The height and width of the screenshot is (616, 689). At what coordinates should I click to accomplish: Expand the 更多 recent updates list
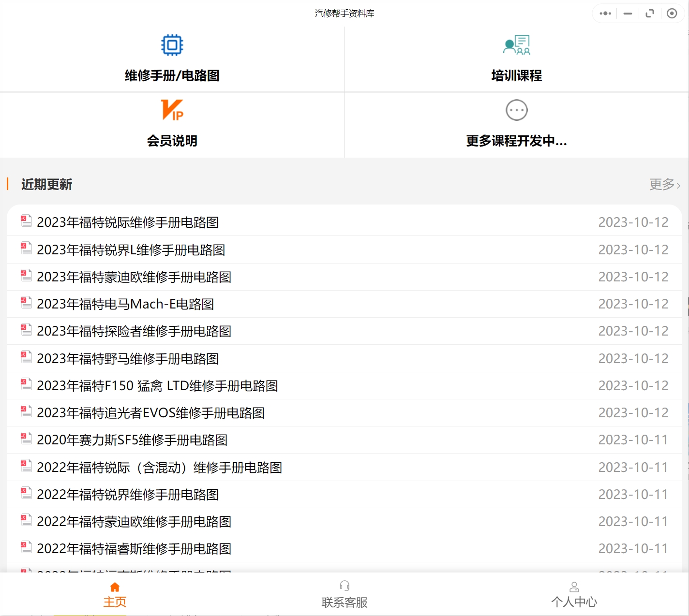[x=661, y=185]
